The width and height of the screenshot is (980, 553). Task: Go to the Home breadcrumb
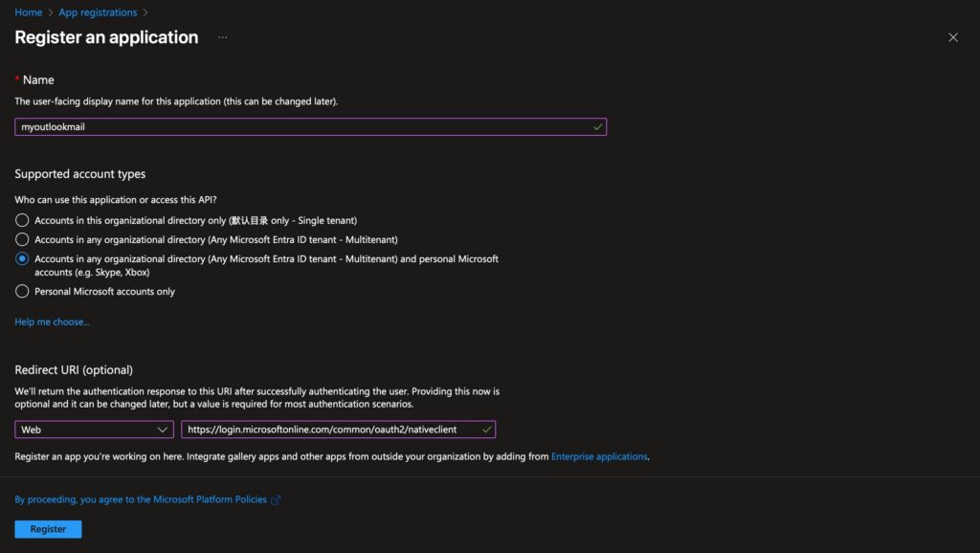pos(29,12)
